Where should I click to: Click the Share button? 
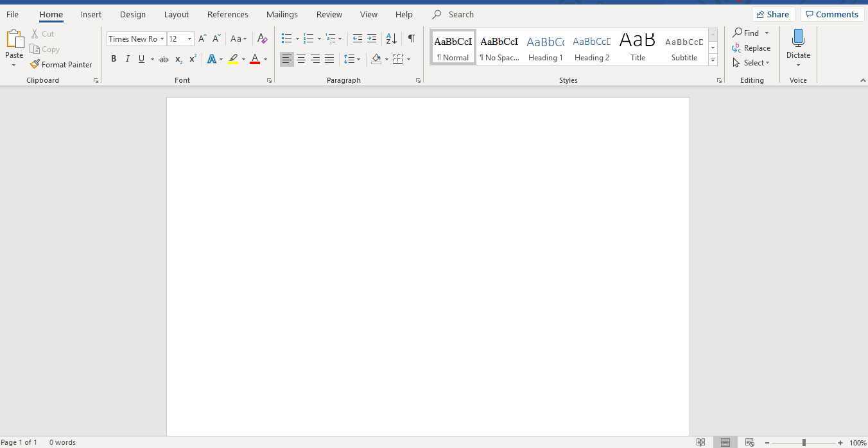click(773, 14)
